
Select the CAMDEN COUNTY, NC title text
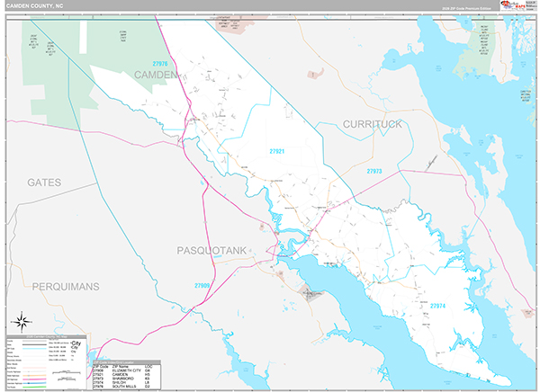[34, 6]
